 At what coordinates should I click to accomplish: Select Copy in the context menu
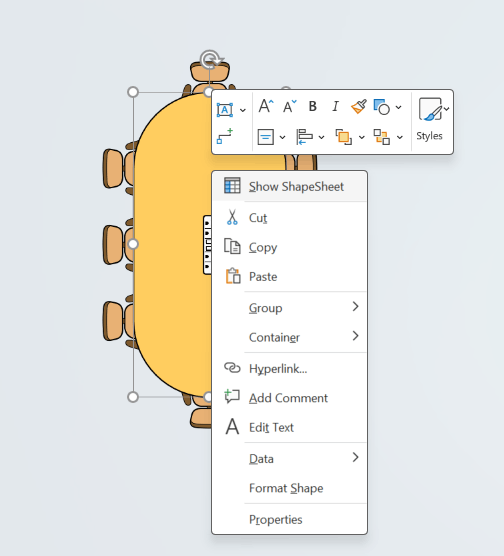click(289, 247)
